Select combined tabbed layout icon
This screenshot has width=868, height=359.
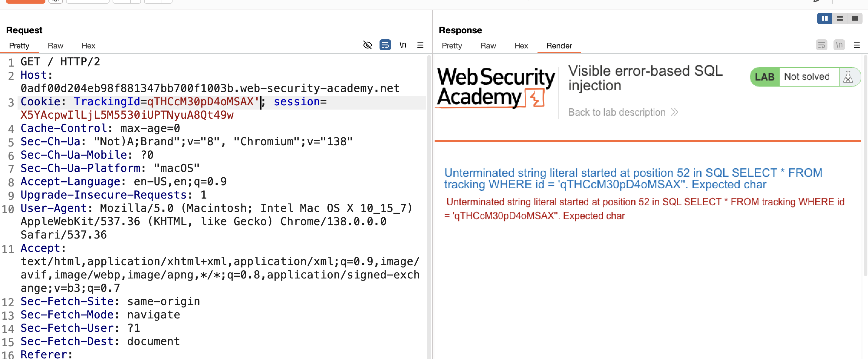tap(855, 18)
